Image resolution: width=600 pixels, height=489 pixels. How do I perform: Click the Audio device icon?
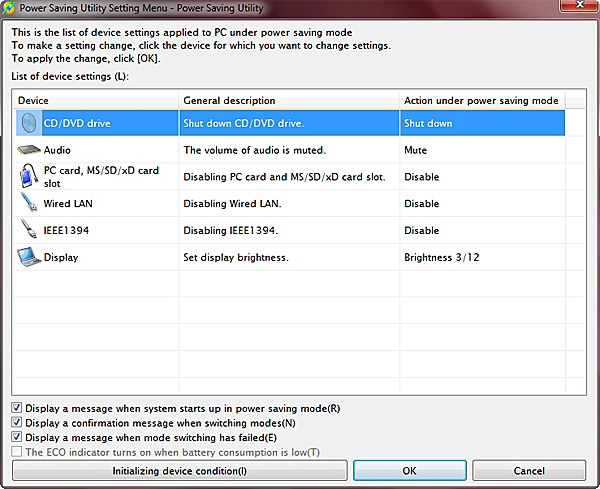tap(29, 150)
